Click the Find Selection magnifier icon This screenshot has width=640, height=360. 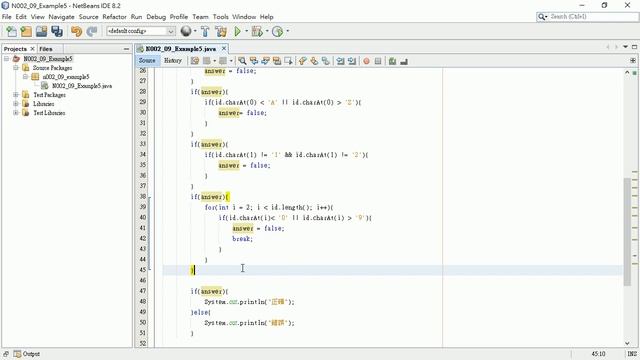tap(242, 61)
